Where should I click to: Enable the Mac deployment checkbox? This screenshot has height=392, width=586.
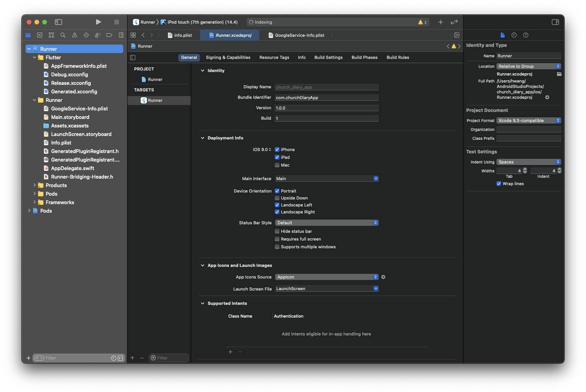[277, 165]
